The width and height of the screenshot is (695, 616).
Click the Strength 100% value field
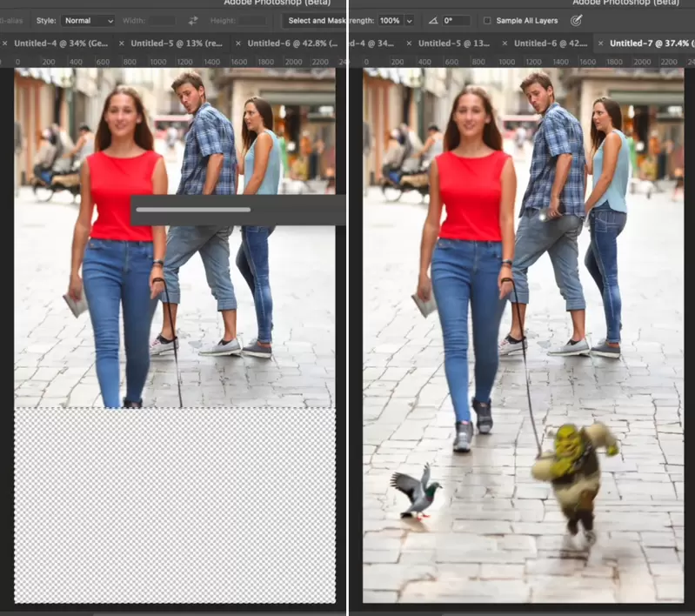pyautogui.click(x=389, y=20)
